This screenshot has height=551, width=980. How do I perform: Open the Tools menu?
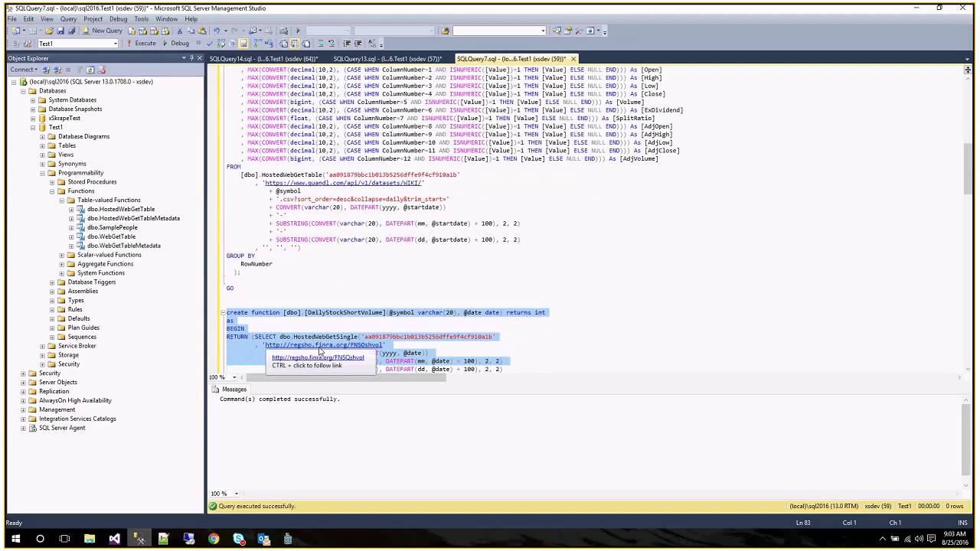click(x=142, y=18)
